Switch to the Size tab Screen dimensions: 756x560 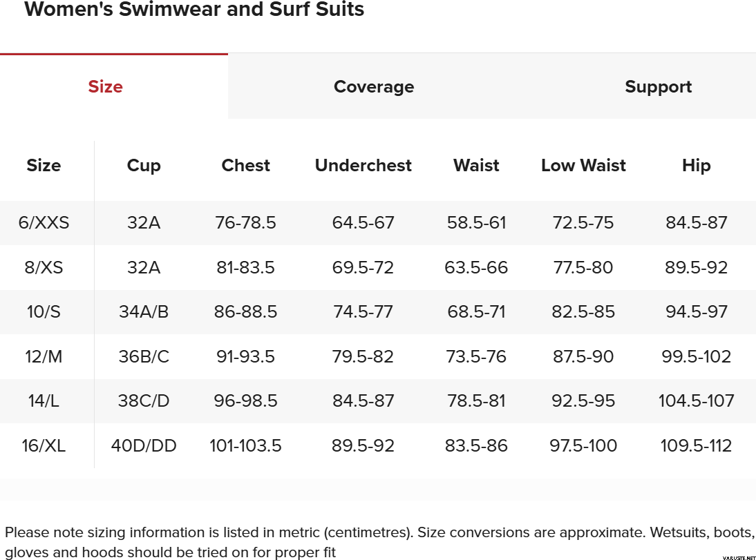(106, 87)
